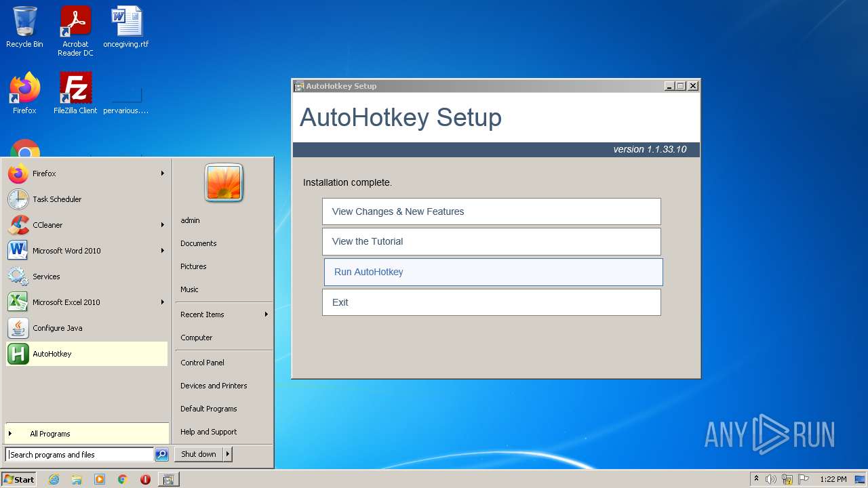Select the pervarious desktop file

pyautogui.click(x=126, y=93)
